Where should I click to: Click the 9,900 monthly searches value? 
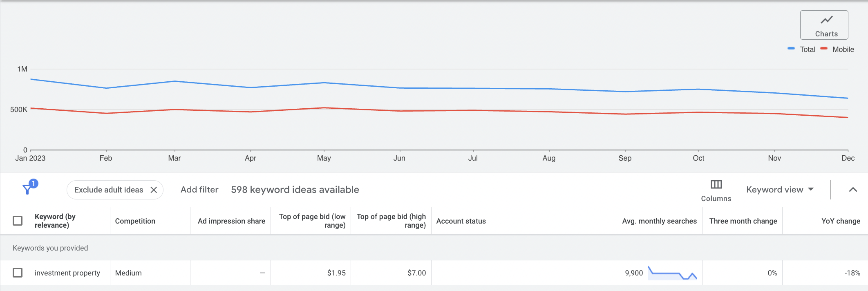tap(634, 273)
